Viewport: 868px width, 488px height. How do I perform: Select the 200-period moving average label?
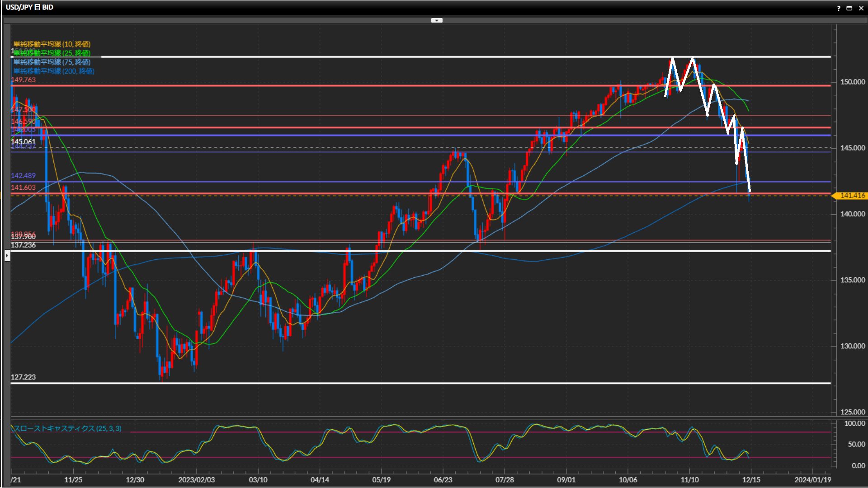click(x=53, y=71)
